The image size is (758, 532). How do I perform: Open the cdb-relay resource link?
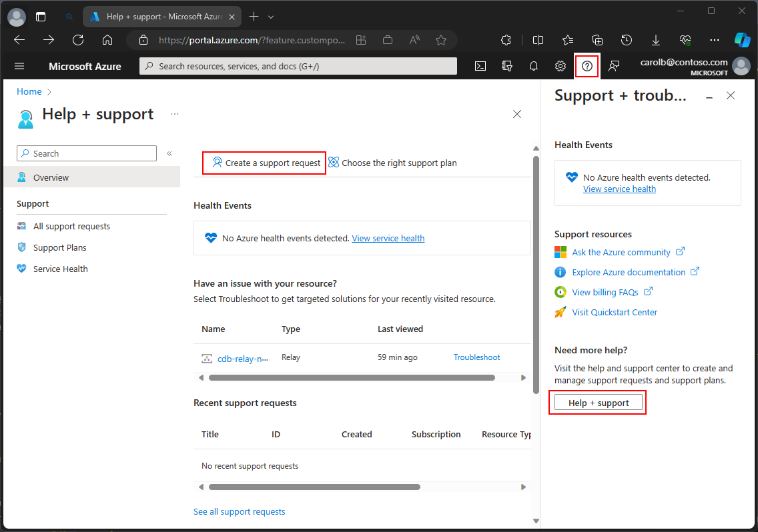tap(242, 359)
